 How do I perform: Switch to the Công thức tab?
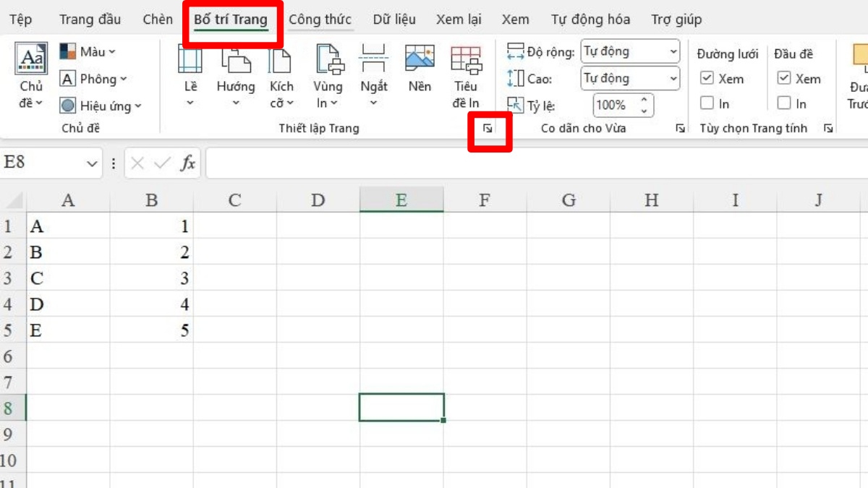(x=320, y=20)
